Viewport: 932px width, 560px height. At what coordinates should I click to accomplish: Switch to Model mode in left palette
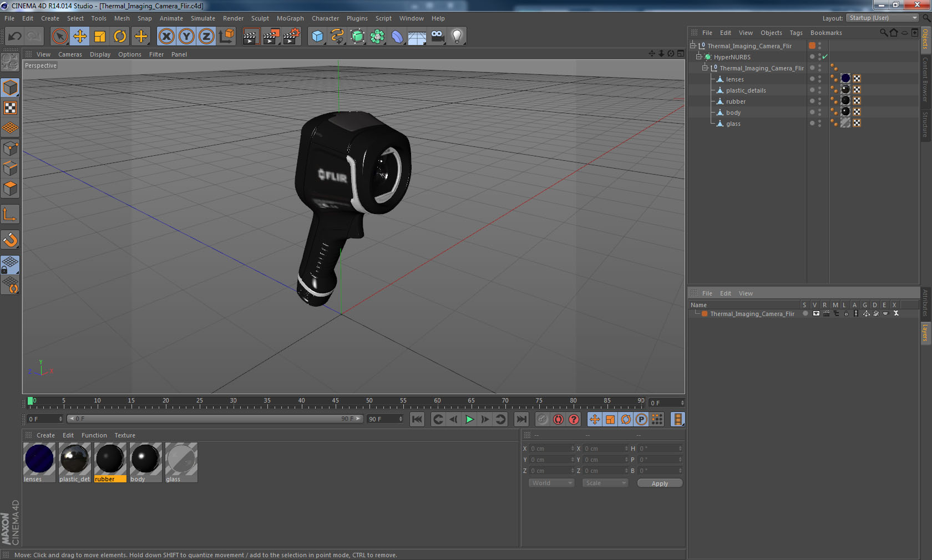(10, 88)
